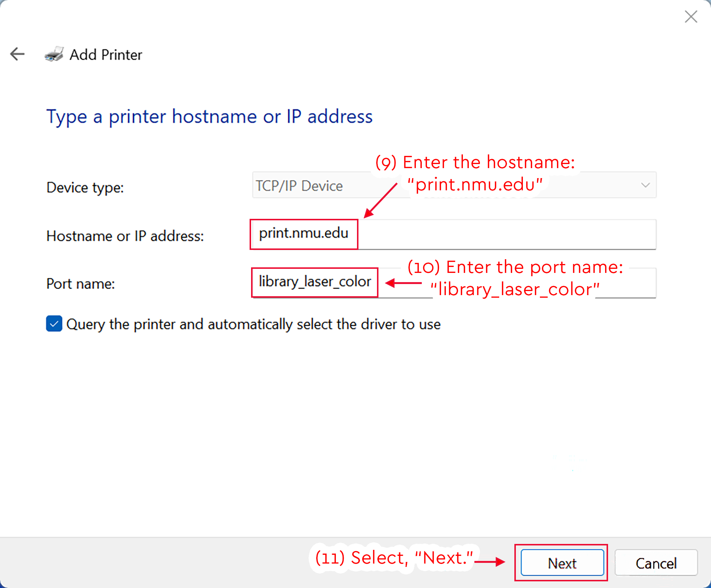Click the printer icon beside Add Printer
The height and width of the screenshot is (588, 711).
tap(54, 54)
